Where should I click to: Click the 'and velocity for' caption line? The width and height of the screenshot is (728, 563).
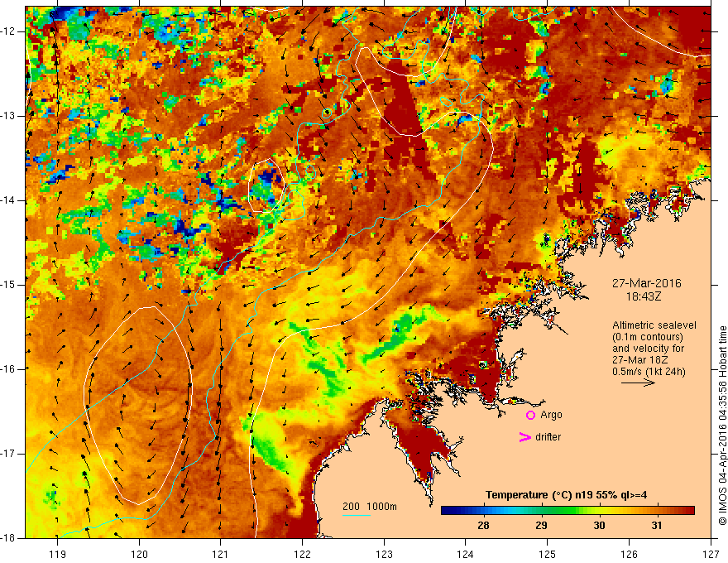pyautogui.click(x=648, y=349)
